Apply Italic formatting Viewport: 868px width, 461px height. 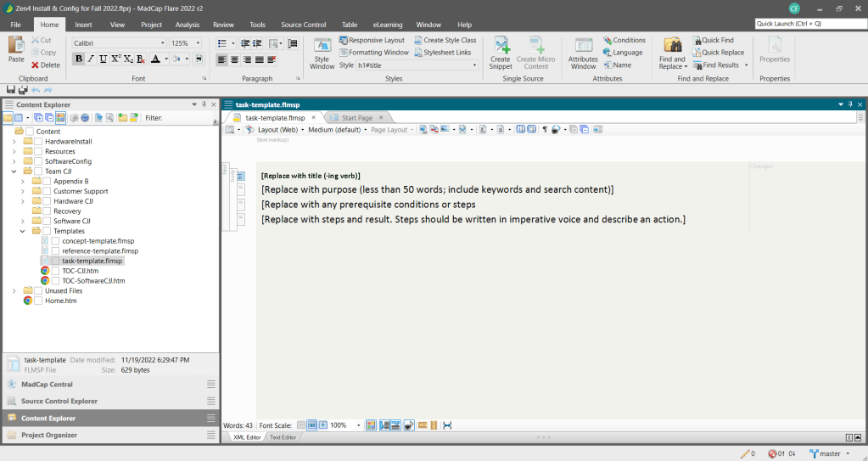pyautogui.click(x=91, y=59)
